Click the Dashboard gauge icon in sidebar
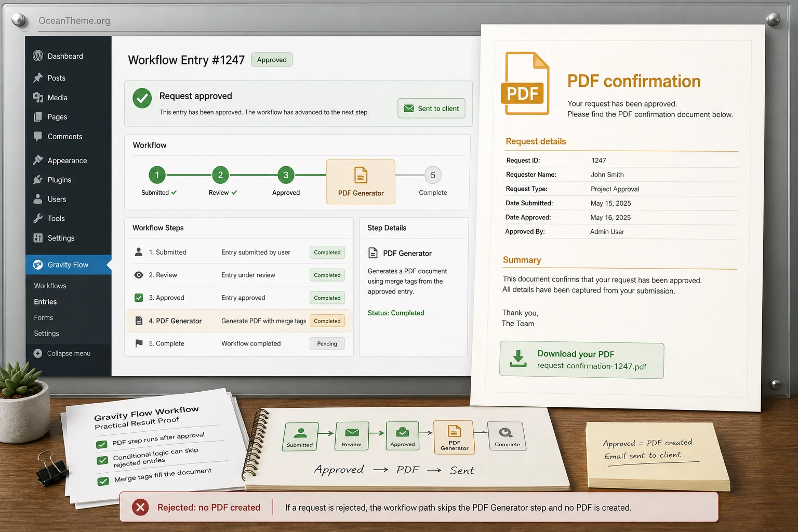The height and width of the screenshot is (532, 798). coord(38,56)
